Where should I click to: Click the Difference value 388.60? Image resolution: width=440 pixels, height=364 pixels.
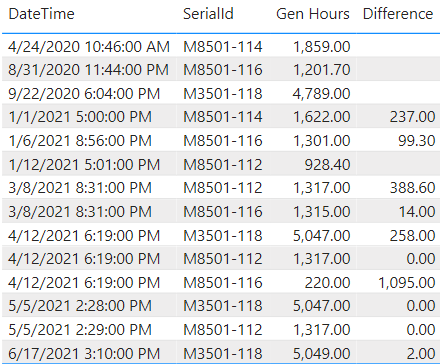(413, 188)
